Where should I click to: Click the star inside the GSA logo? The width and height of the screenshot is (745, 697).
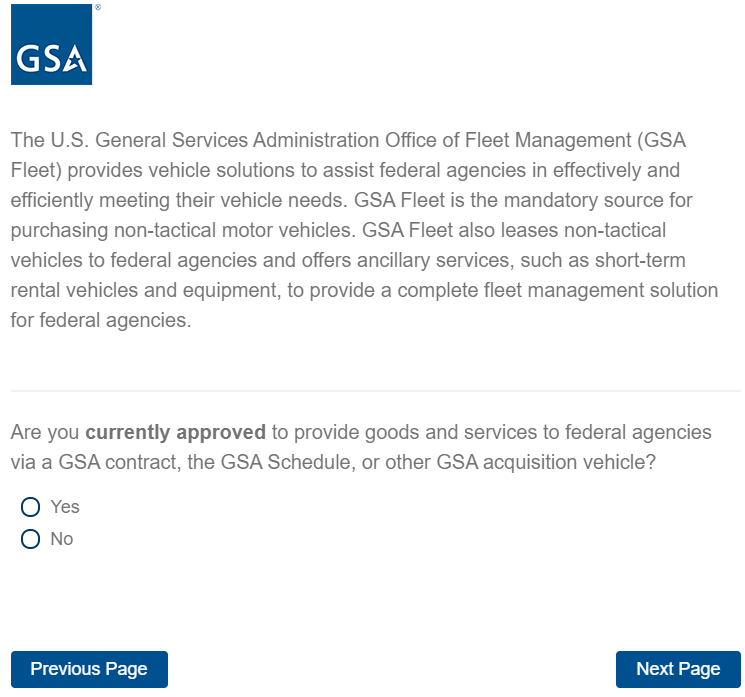pos(75,64)
